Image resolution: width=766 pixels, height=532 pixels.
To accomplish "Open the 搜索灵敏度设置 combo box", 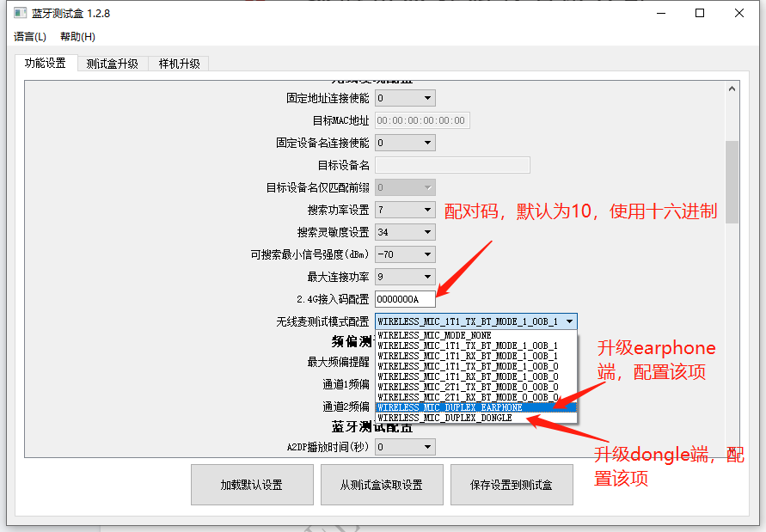I will (405, 232).
